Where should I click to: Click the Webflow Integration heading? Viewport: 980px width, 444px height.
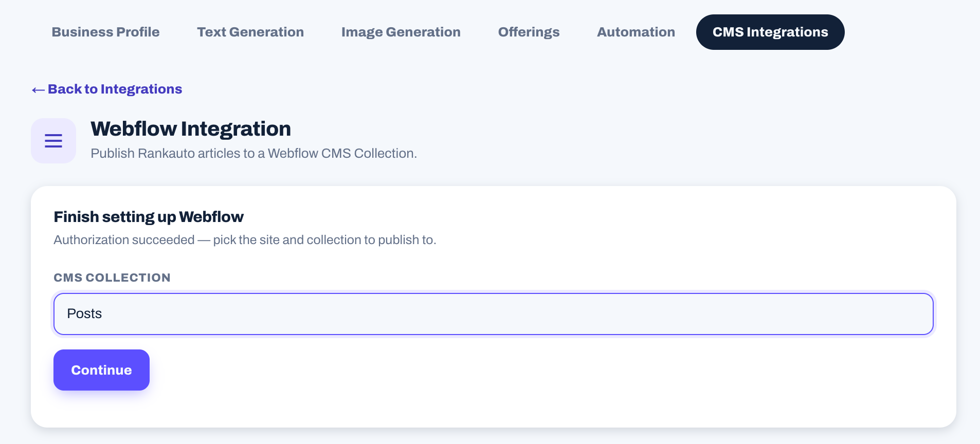click(x=191, y=129)
